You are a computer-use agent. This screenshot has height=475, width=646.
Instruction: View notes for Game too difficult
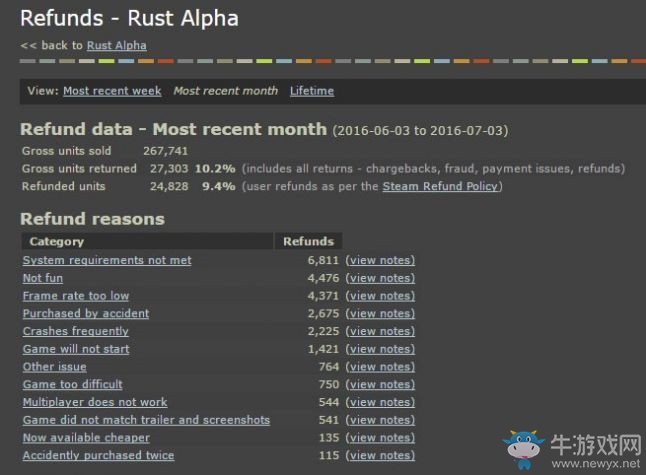click(x=380, y=384)
